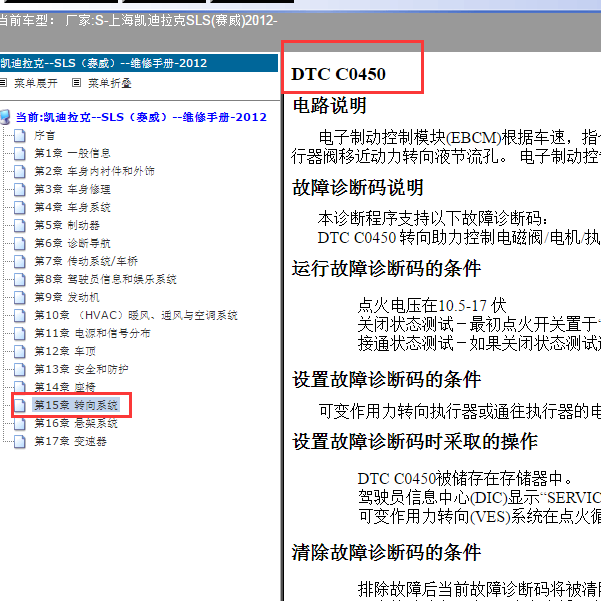Open 第7章 传动系统/车桥
Image resolution: width=601 pixels, height=601 pixels.
(86, 261)
